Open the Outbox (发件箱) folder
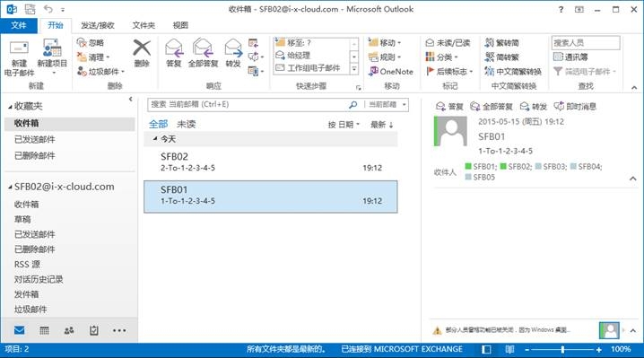 click(x=26, y=294)
